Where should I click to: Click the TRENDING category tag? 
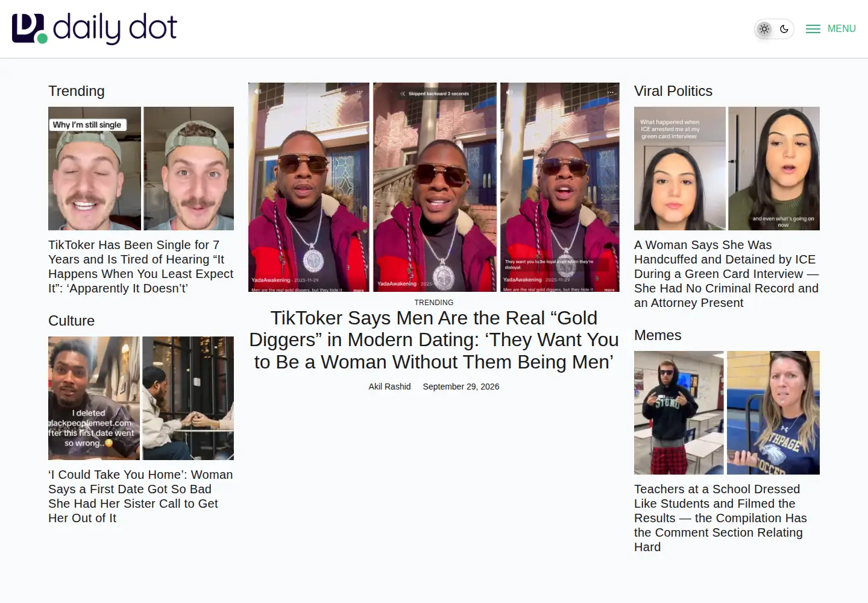(x=434, y=303)
